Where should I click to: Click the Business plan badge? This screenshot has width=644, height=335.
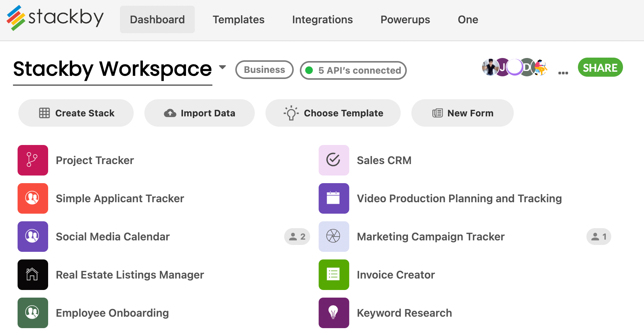click(x=264, y=70)
